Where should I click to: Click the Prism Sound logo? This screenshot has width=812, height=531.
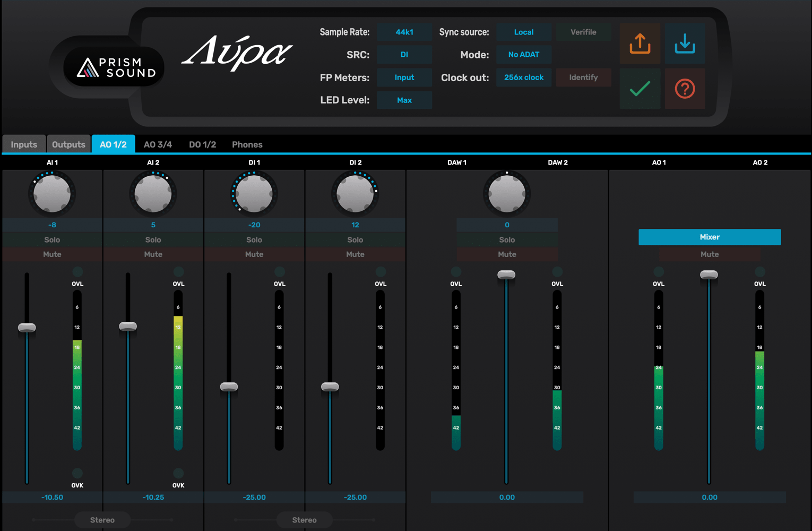(x=114, y=67)
